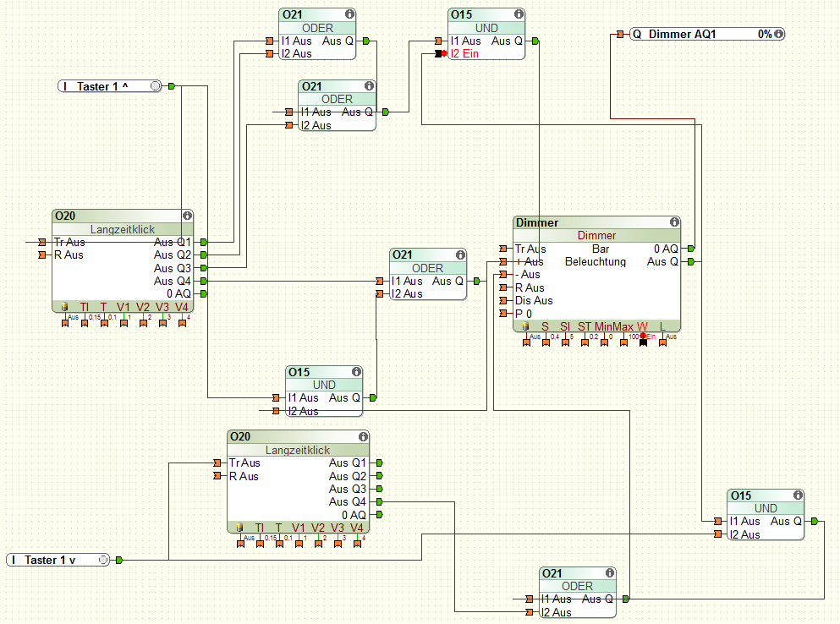
Task: Select the green output pin of Taster 1 ^
Action: click(x=171, y=86)
